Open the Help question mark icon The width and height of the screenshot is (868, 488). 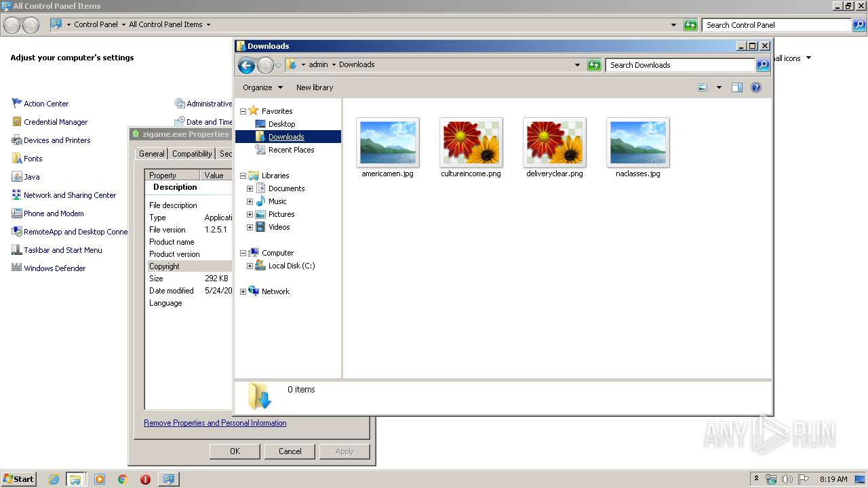coord(756,87)
